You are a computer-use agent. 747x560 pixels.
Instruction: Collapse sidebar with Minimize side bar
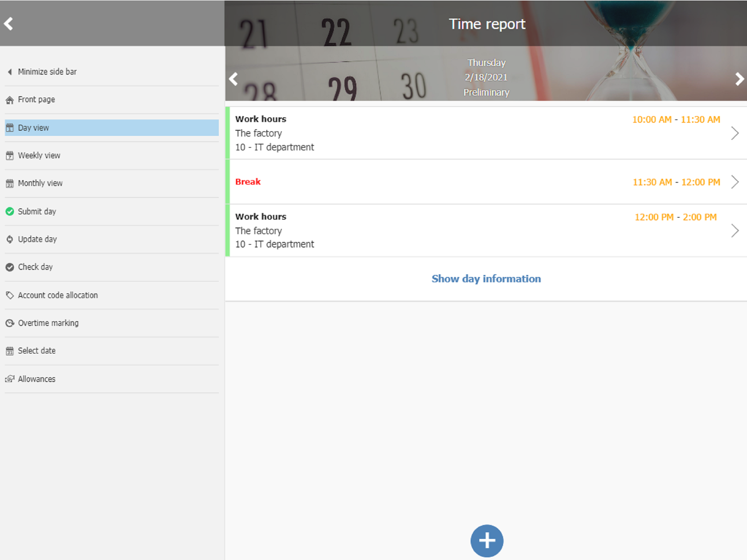(x=46, y=72)
